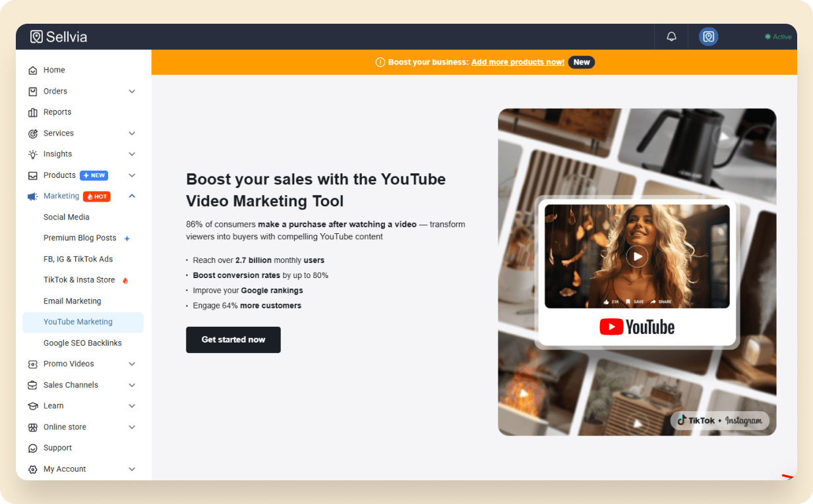Viewport: 813px width, 504px height.
Task: Click the Marketing megaphone icon
Action: [x=32, y=196]
